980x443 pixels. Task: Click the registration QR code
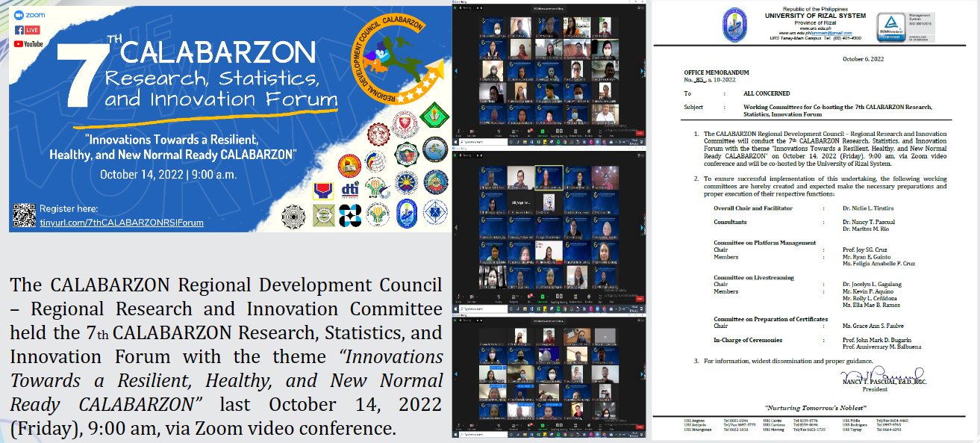pos(24,215)
